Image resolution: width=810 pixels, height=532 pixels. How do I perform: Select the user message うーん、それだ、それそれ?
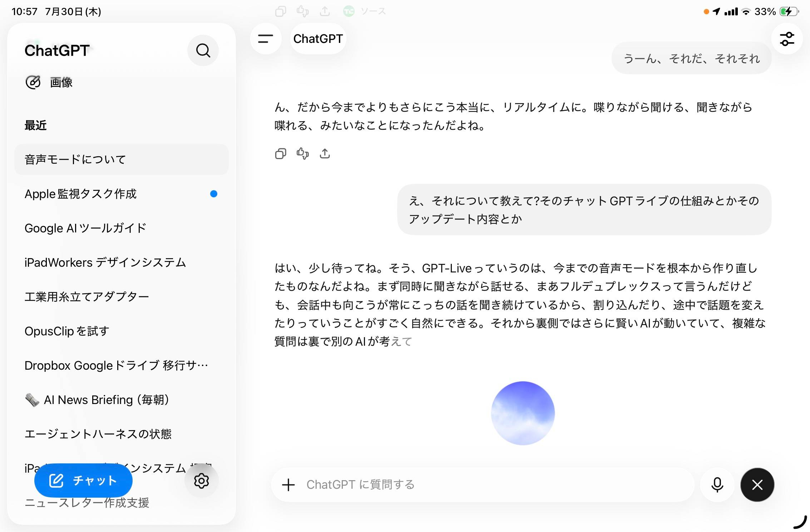pyautogui.click(x=691, y=58)
